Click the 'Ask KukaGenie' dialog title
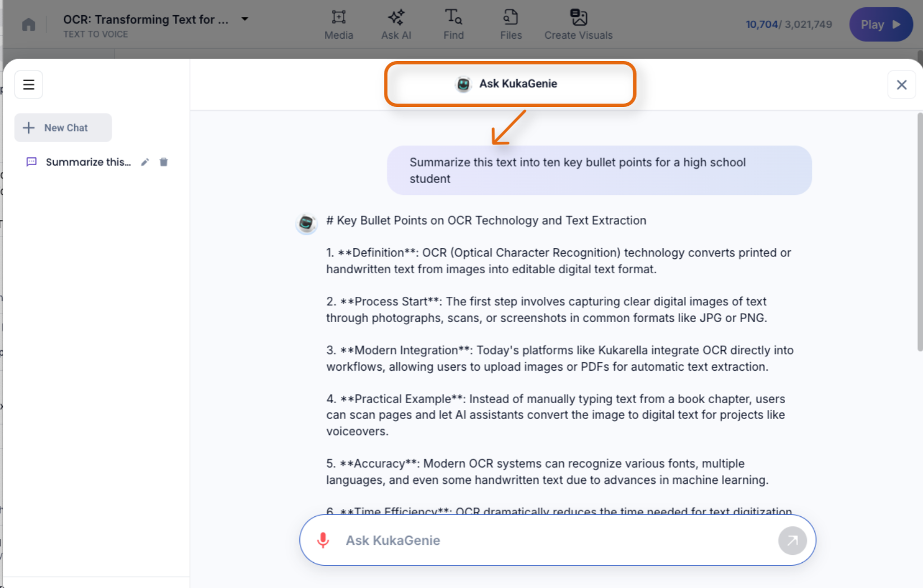Viewport: 923px width, 588px height. 518,84
